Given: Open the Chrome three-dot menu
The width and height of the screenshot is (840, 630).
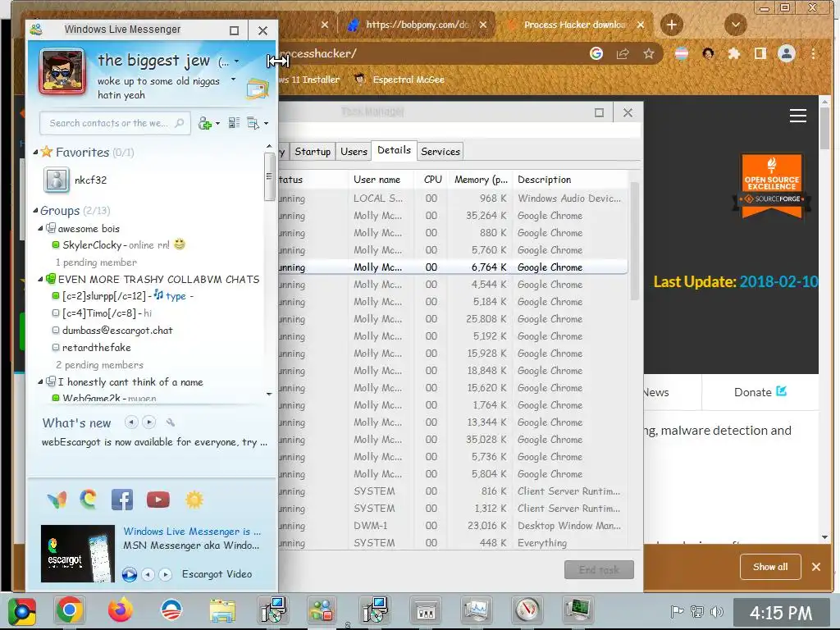Looking at the screenshot, I should [x=813, y=53].
